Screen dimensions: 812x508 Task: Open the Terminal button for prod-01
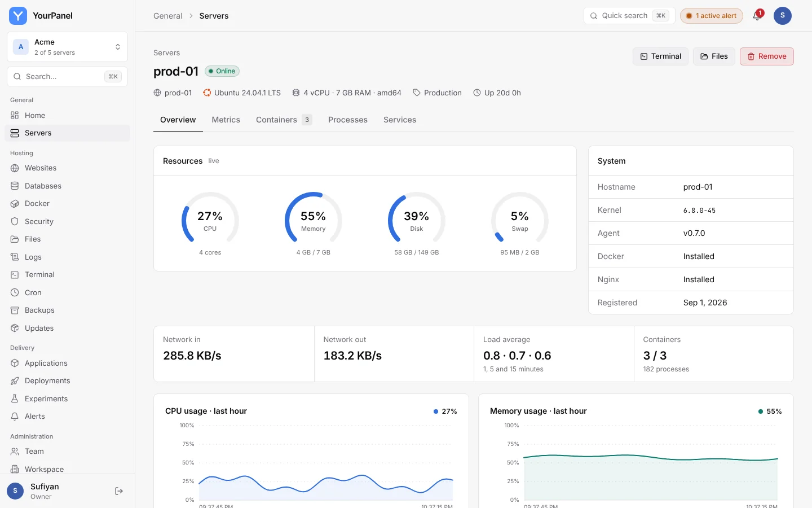[x=660, y=56]
